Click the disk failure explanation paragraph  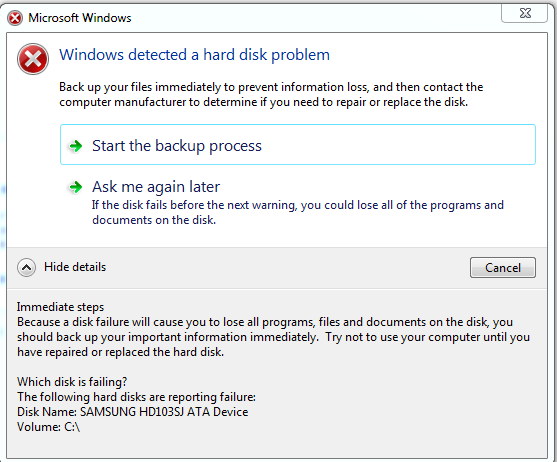click(274, 337)
